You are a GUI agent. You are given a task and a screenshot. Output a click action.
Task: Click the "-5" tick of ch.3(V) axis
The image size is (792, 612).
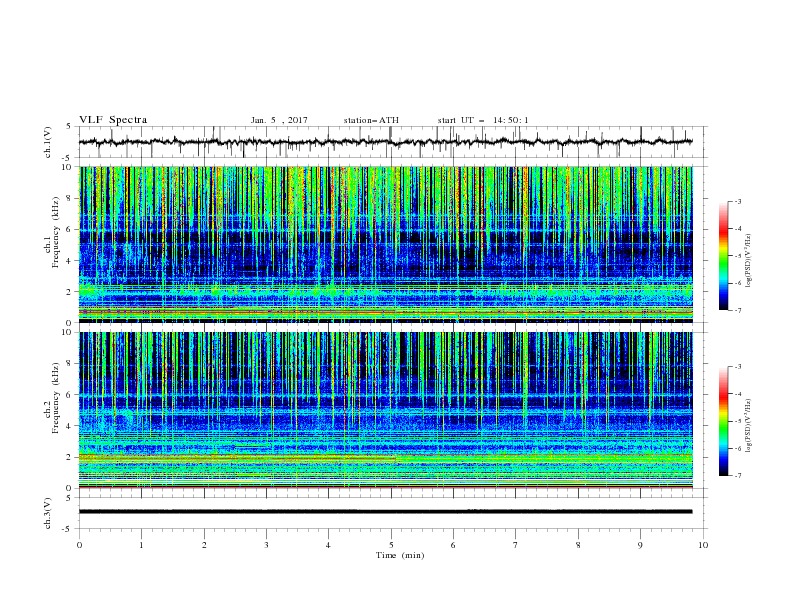(x=68, y=529)
